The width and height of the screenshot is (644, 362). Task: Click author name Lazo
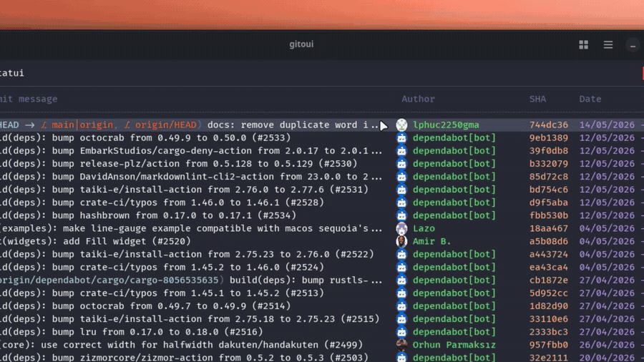pyautogui.click(x=424, y=228)
